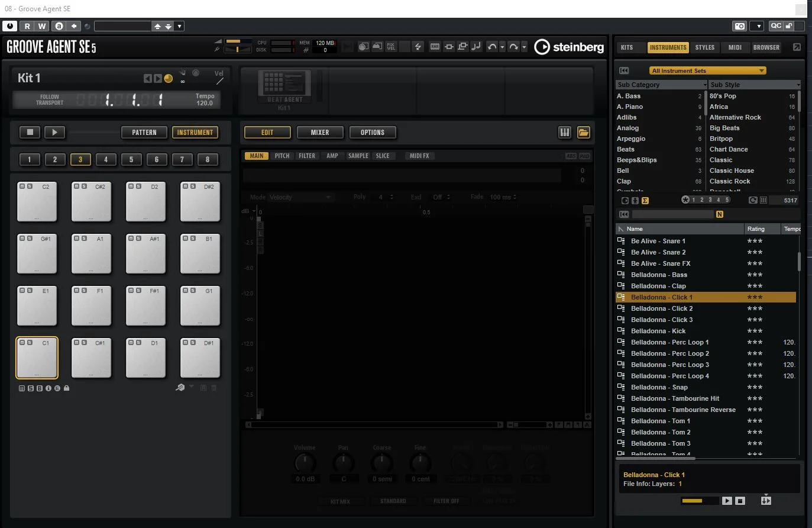Open the MIDI browser tab
The height and width of the screenshot is (528, 812).
coord(735,47)
